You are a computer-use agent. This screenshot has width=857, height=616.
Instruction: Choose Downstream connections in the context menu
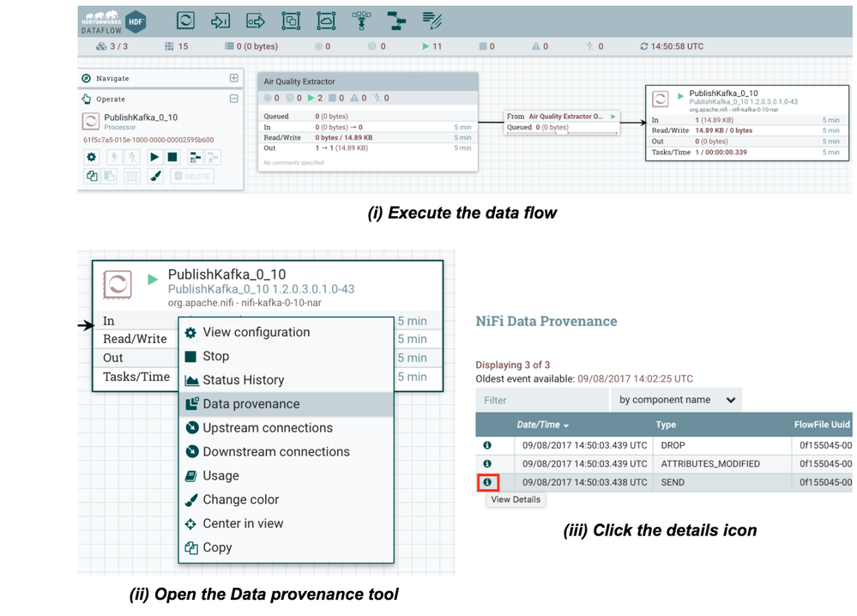(x=286, y=452)
